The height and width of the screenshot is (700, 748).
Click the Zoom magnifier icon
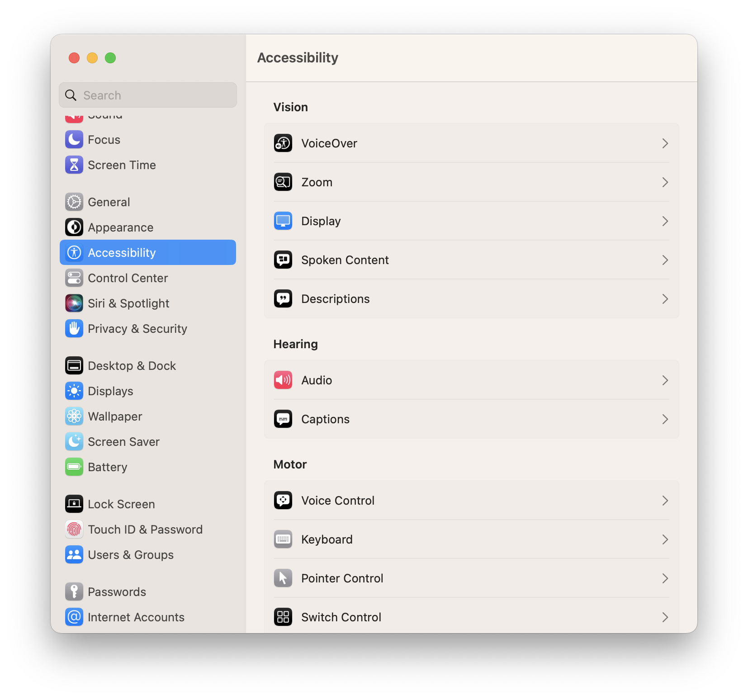pyautogui.click(x=283, y=182)
